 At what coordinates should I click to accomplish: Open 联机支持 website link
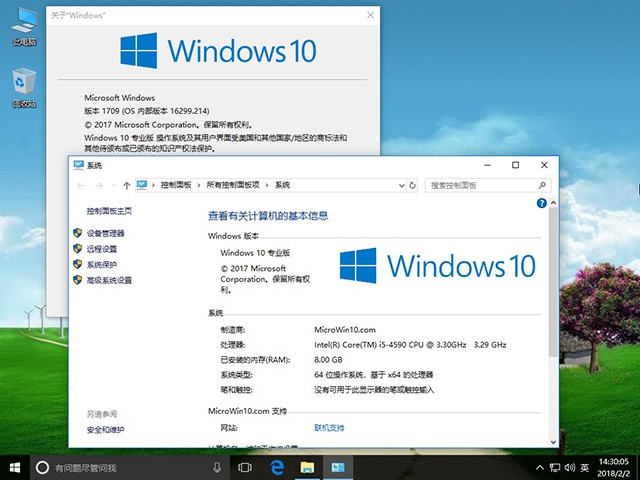coord(329,428)
